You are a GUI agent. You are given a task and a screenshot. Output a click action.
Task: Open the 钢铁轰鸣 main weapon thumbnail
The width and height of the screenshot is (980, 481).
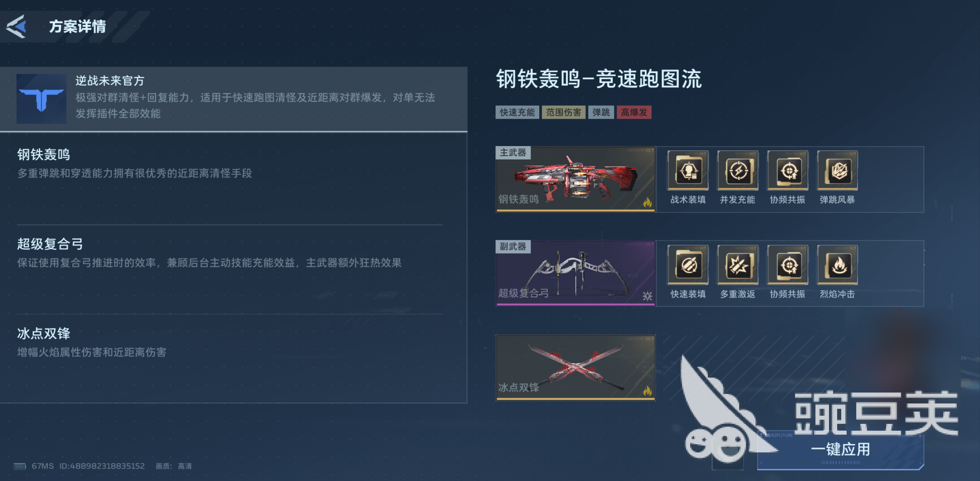576,180
